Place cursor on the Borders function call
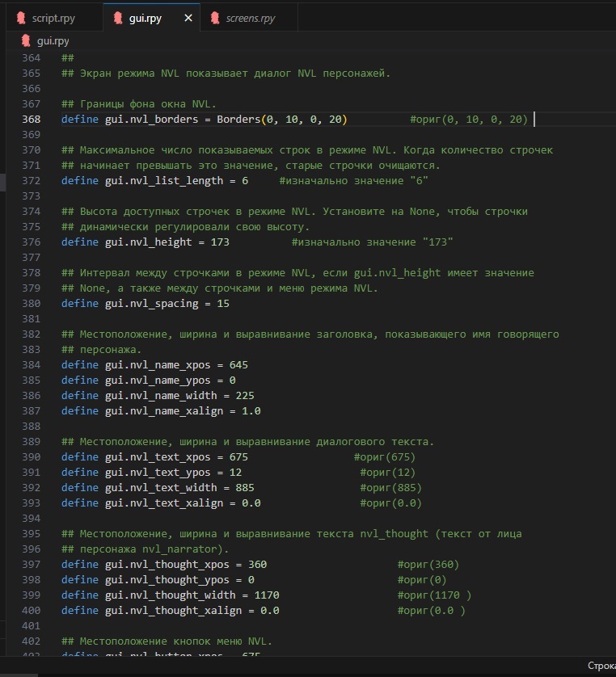Viewport: 616px width, 677px height. [238, 120]
